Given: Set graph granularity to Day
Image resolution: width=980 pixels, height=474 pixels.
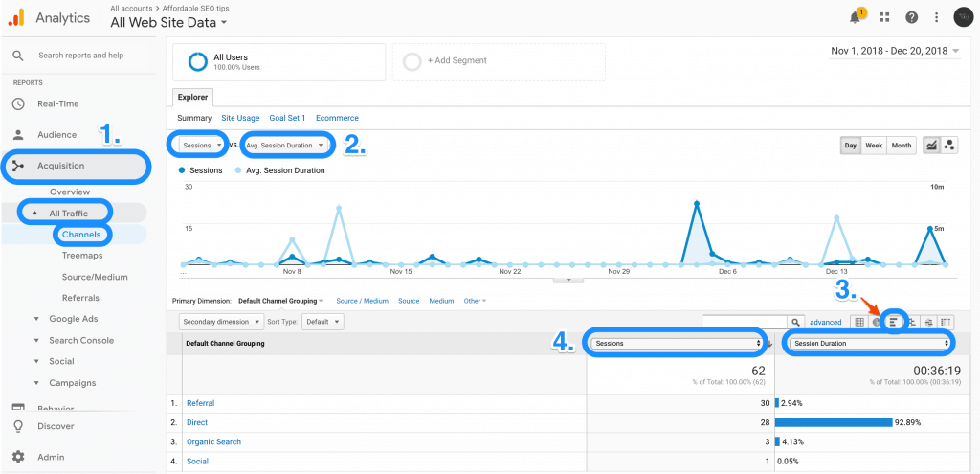Looking at the screenshot, I should pyautogui.click(x=851, y=146).
